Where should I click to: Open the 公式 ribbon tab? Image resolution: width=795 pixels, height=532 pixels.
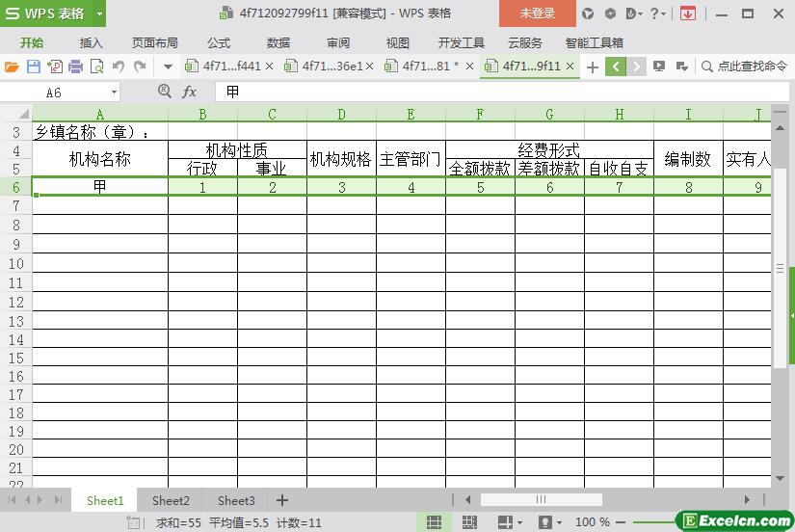[219, 43]
